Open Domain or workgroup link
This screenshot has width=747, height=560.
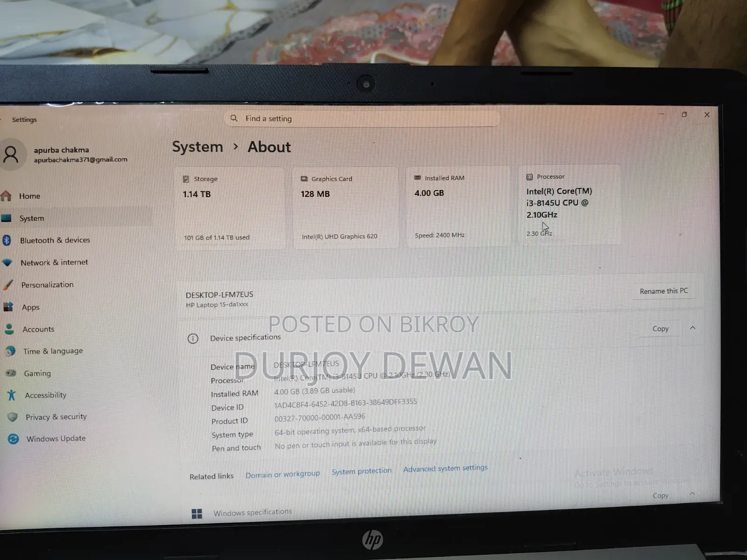click(x=283, y=474)
